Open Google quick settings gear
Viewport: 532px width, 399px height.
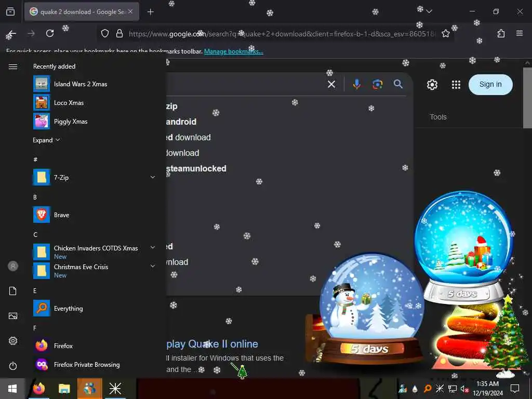point(432,85)
